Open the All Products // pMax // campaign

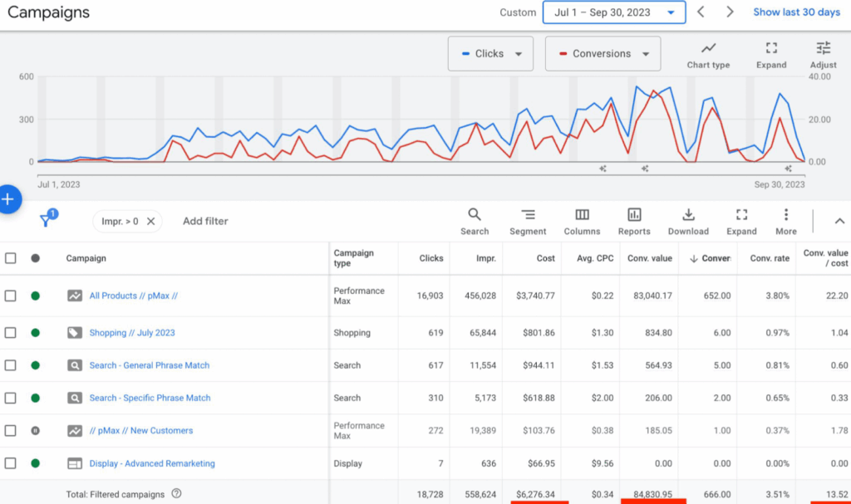point(134,296)
